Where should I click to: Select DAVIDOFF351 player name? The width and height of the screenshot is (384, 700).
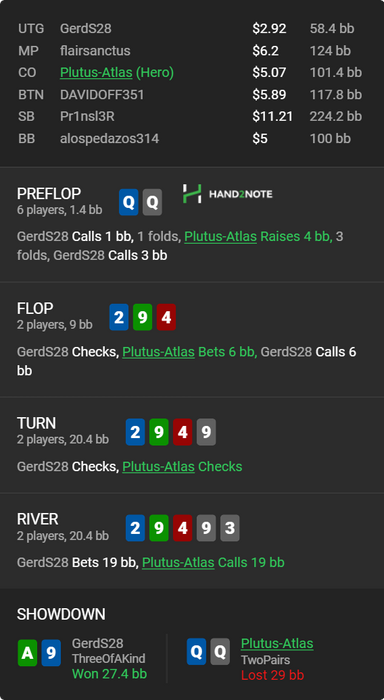coord(102,95)
